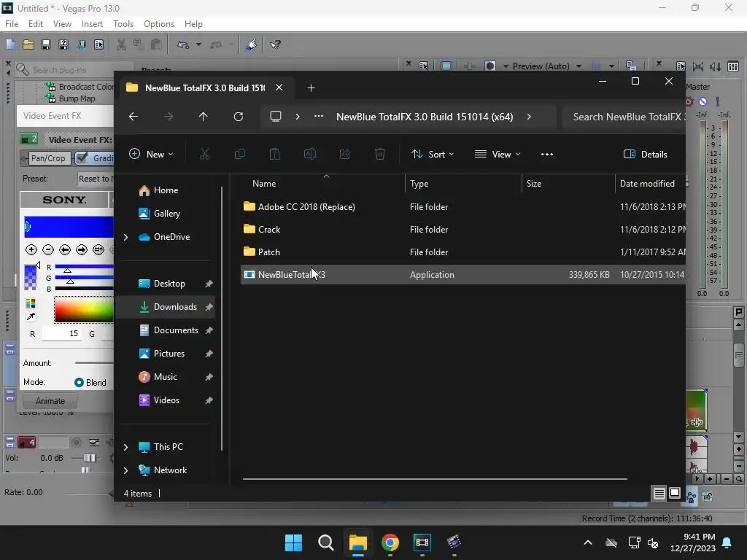Screen dimensions: 747x560
Task: Toggle Details pane in Explorer
Action: tap(646, 155)
